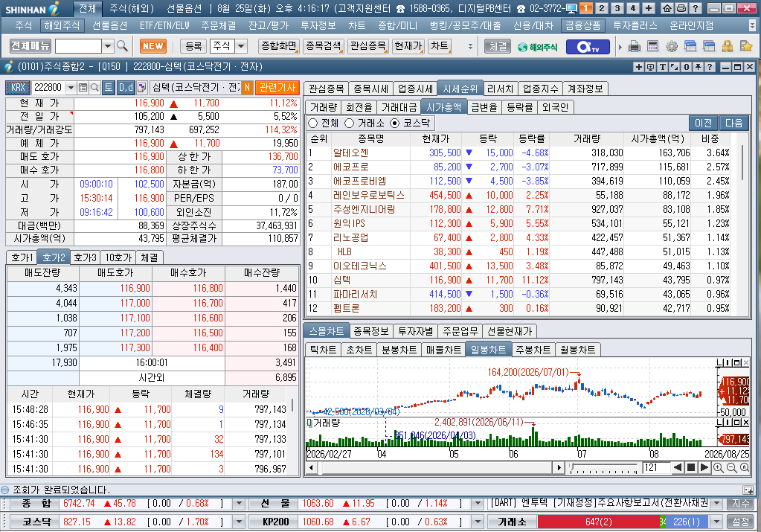761x532 pixels.
Task: Switch to virtual screen number 3
Action: (617, 8)
